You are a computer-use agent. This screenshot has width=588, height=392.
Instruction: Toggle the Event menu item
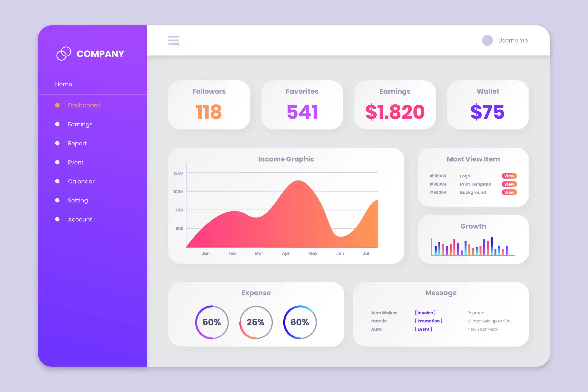75,162
